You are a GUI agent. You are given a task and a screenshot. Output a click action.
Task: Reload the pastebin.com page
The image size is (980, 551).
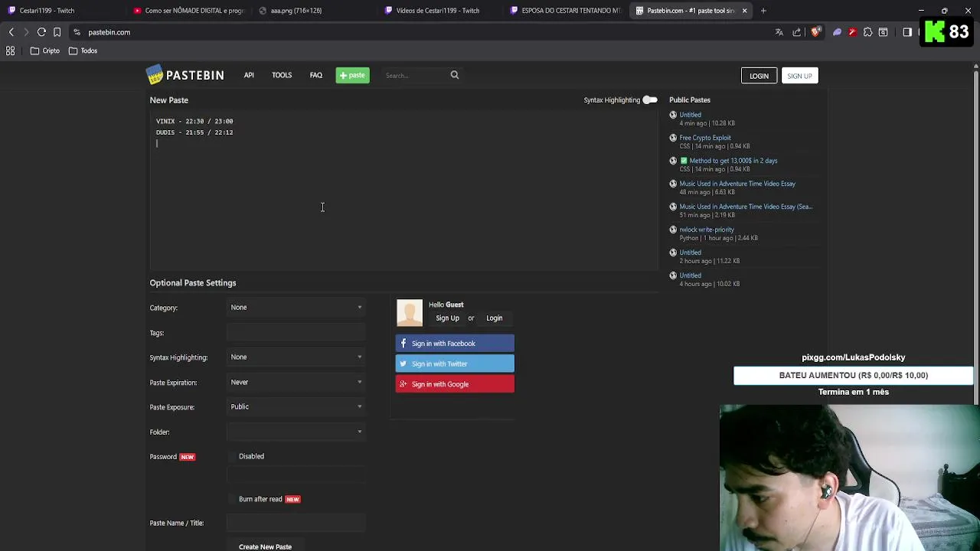coord(41,32)
